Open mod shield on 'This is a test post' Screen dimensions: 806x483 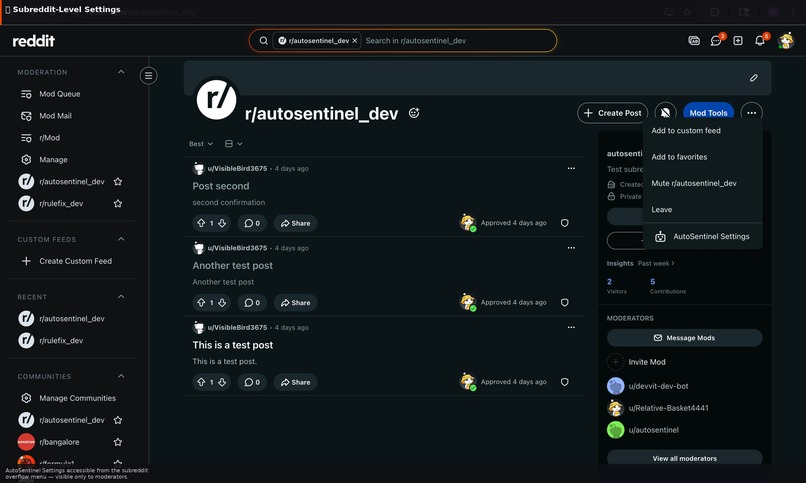(x=564, y=382)
